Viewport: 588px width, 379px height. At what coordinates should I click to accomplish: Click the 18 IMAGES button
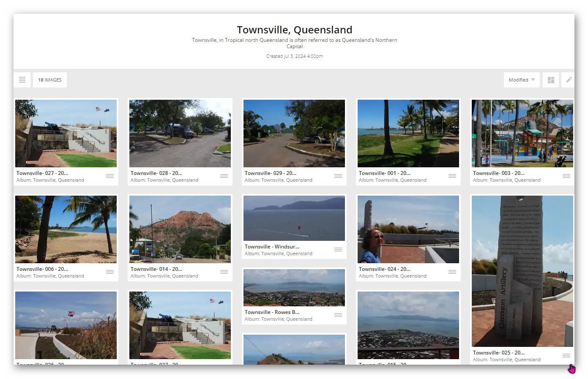[x=50, y=80]
